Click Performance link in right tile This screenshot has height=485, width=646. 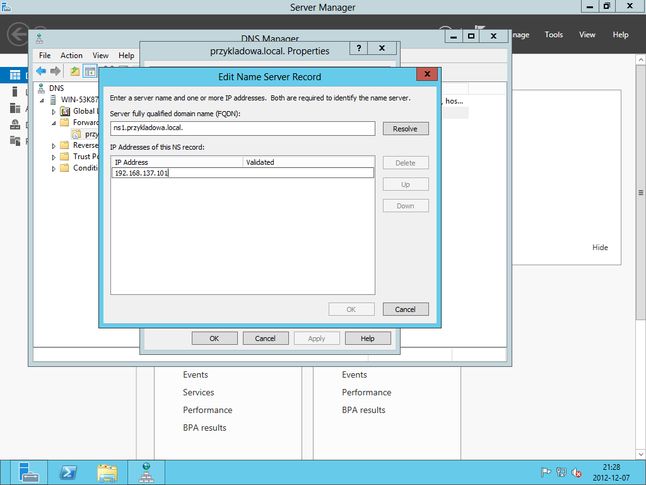(x=366, y=392)
